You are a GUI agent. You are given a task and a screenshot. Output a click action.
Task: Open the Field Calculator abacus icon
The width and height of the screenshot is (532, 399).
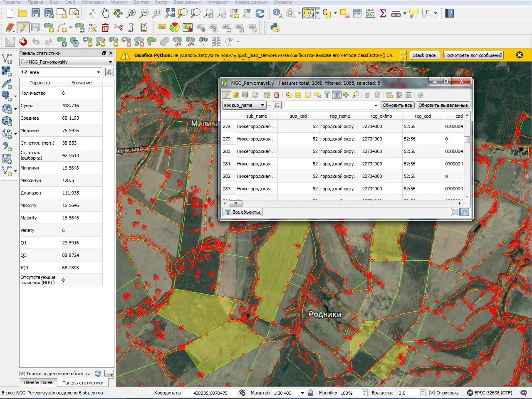370,13
